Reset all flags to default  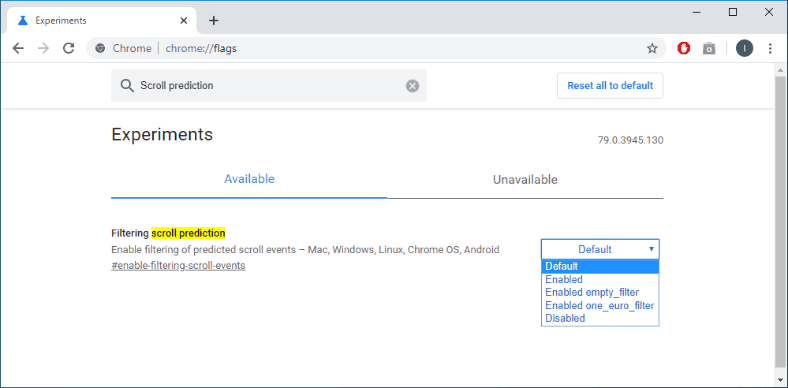[610, 85]
